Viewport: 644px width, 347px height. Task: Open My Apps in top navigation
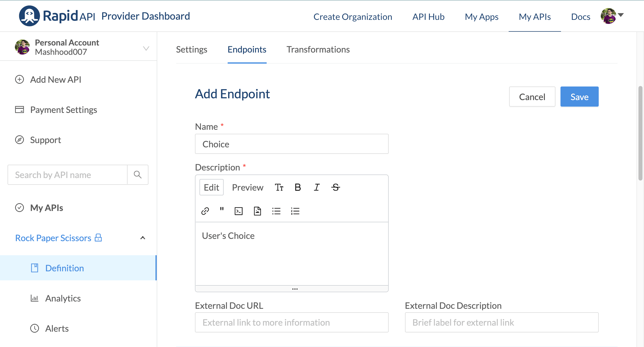point(481,17)
